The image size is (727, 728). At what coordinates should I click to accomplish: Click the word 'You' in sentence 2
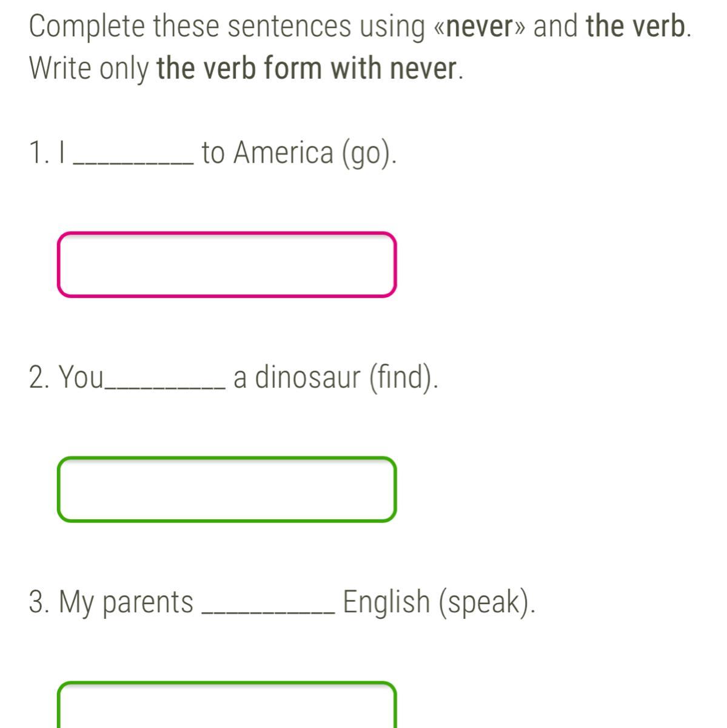coord(81,377)
